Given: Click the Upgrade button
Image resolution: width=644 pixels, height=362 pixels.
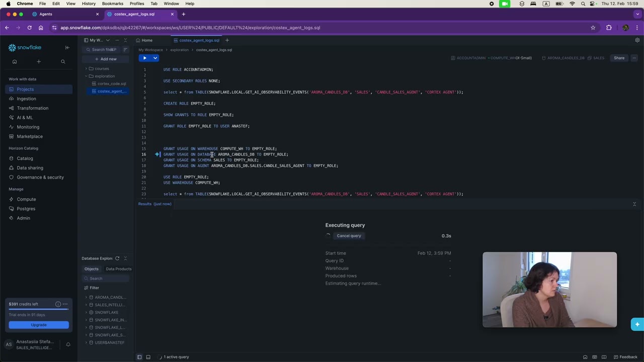Looking at the screenshot, I should (39, 325).
